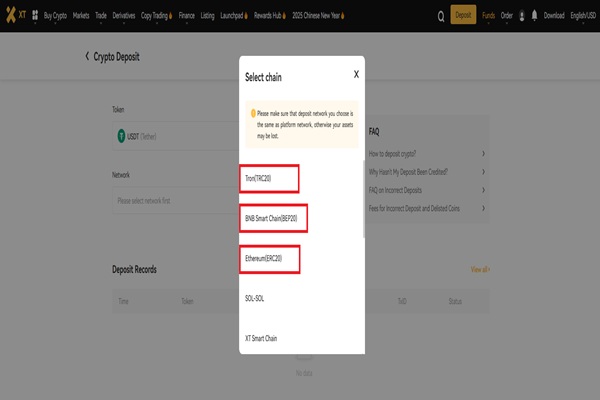Open the apps grid menu icon
Image resolution: width=600 pixels, height=400 pixels.
[35, 15]
